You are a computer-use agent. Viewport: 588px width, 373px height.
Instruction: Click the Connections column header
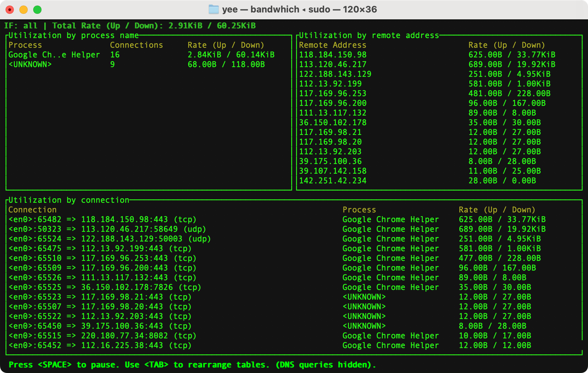[137, 45]
